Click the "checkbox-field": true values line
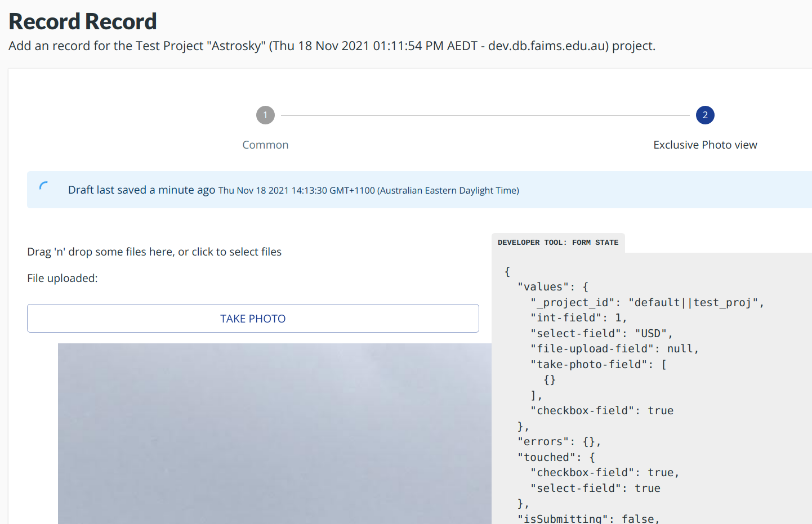Image resolution: width=812 pixels, height=524 pixels. [601, 410]
